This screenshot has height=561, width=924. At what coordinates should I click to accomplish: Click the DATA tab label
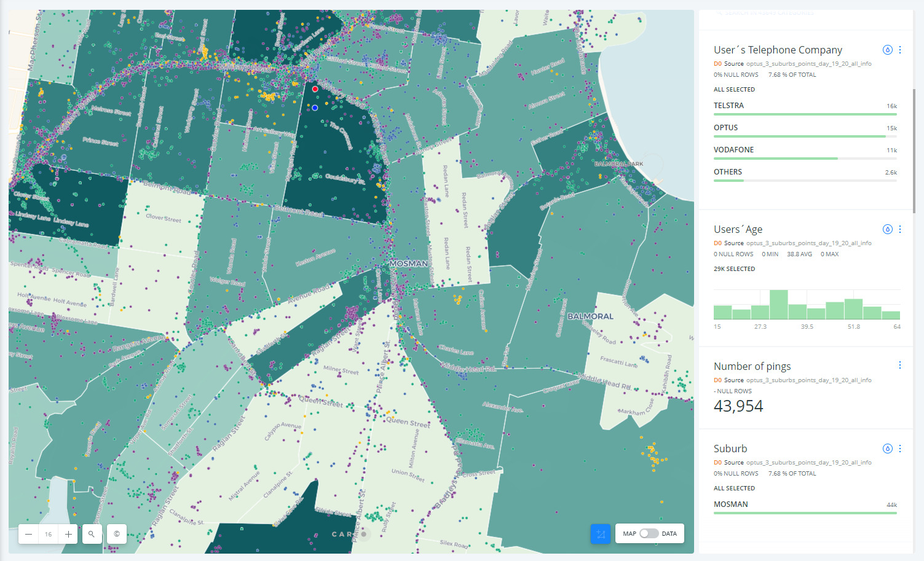tap(670, 533)
